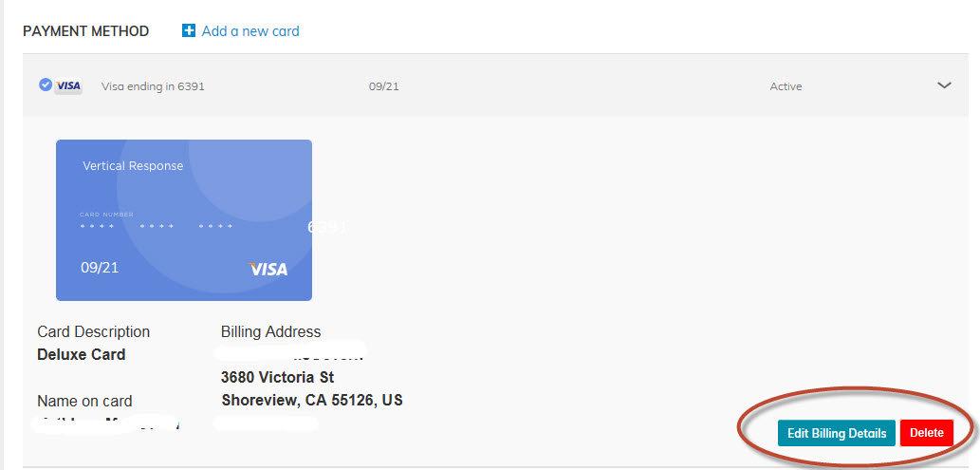Viewport: 980px width, 470px height.
Task: Select the blue checkmark radio for Visa card
Action: (x=45, y=85)
